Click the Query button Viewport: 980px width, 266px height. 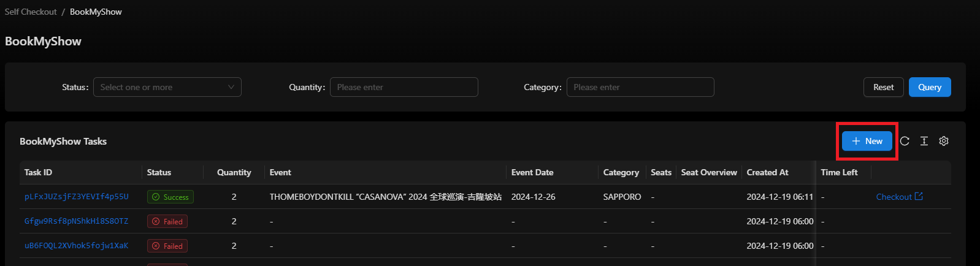click(930, 87)
